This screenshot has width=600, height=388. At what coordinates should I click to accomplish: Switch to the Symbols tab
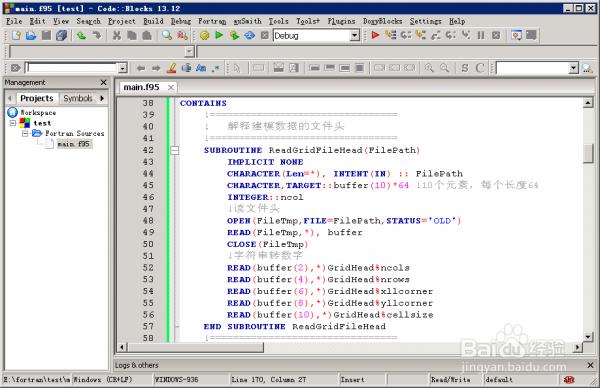coord(78,98)
